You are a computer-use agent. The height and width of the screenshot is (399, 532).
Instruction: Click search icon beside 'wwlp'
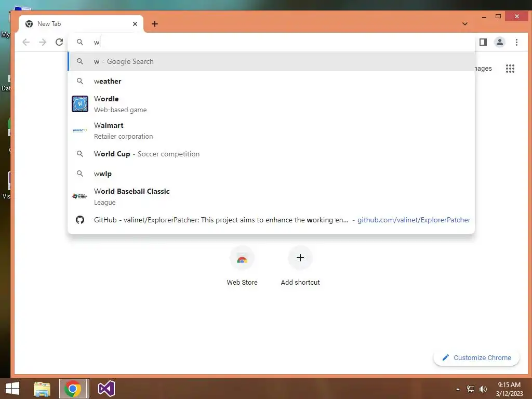click(80, 174)
